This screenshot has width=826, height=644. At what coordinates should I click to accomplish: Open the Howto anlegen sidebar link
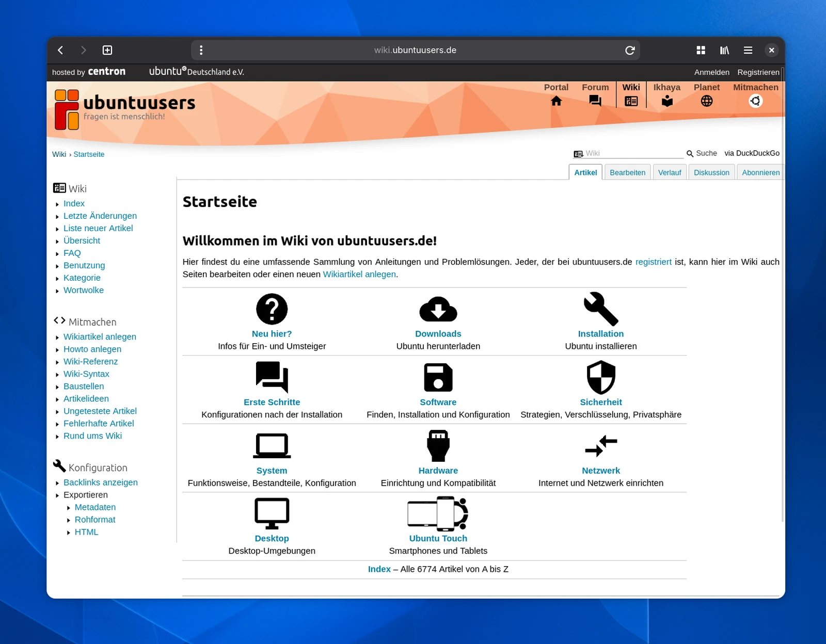[x=92, y=349]
